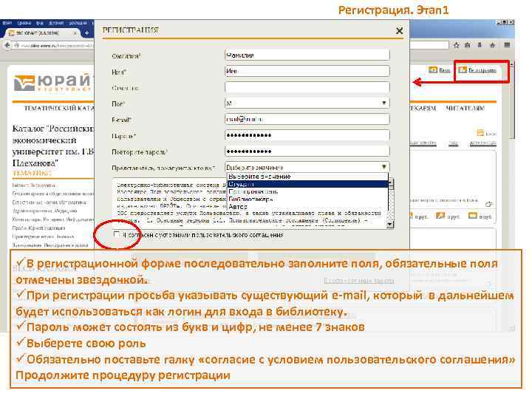The image size is (532, 399).
Task: Open ЧИТАТЕЛЯМ site menu item
Action: (465, 108)
